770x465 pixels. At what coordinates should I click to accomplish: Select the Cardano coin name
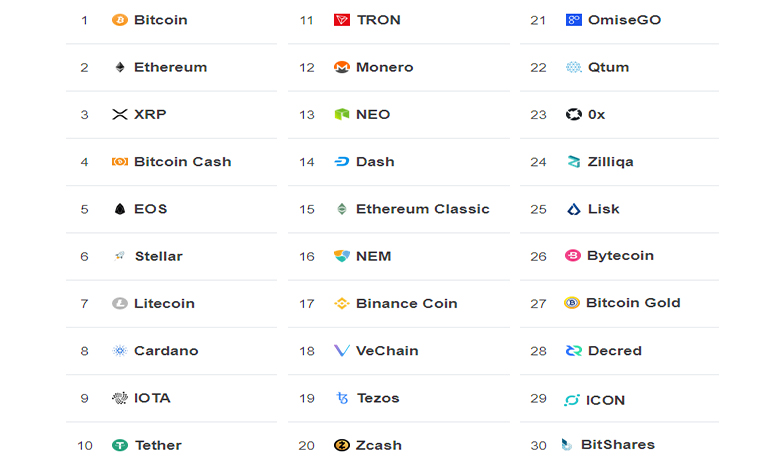pos(166,351)
